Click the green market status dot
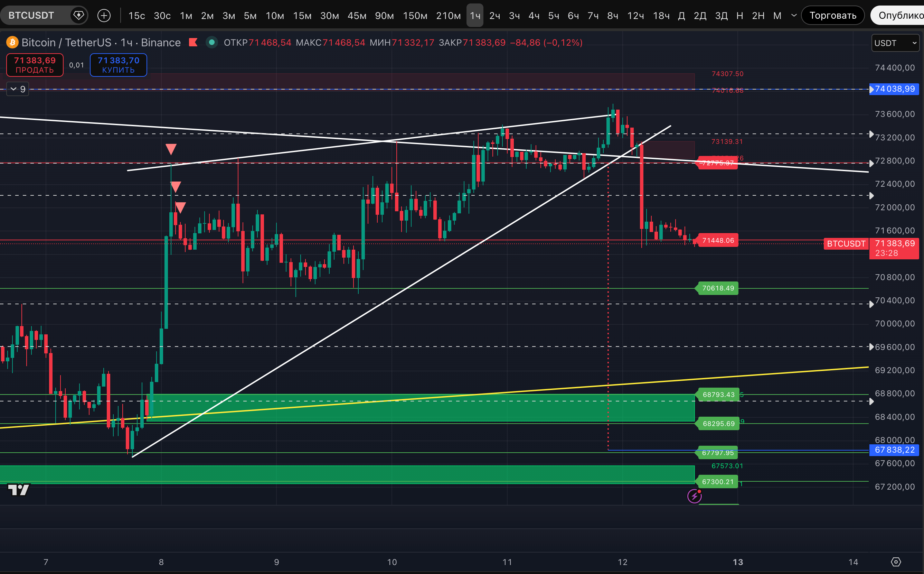 [x=212, y=42]
